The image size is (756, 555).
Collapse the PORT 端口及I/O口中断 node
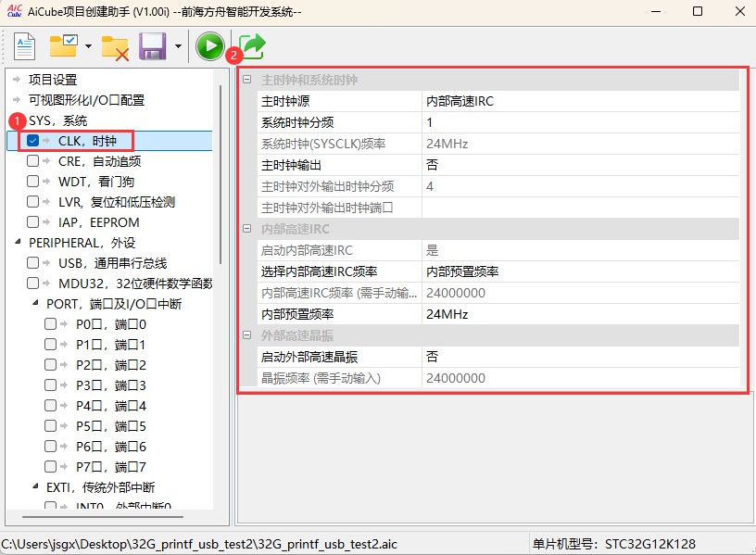click(x=35, y=303)
